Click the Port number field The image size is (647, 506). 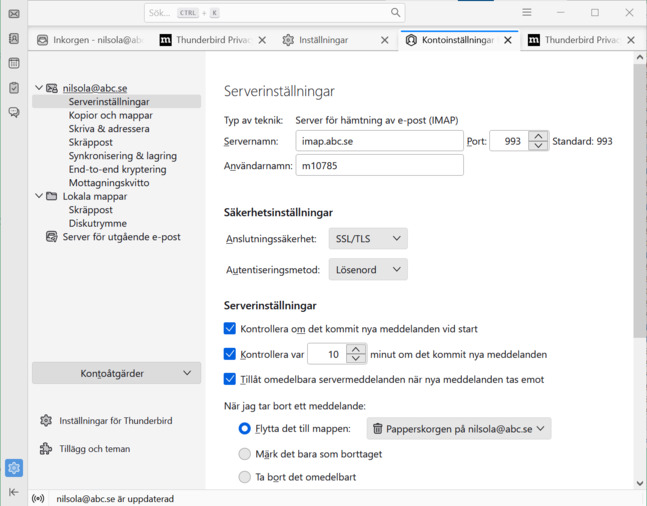pos(510,141)
